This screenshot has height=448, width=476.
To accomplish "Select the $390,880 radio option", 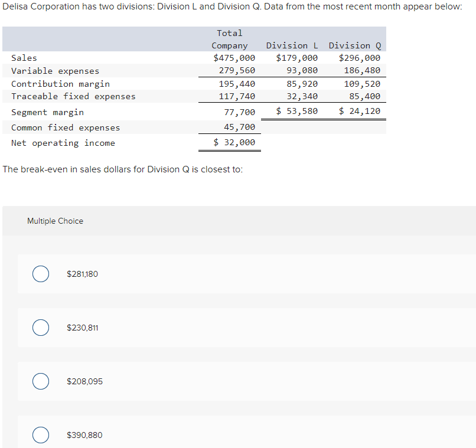I will coord(41,435).
